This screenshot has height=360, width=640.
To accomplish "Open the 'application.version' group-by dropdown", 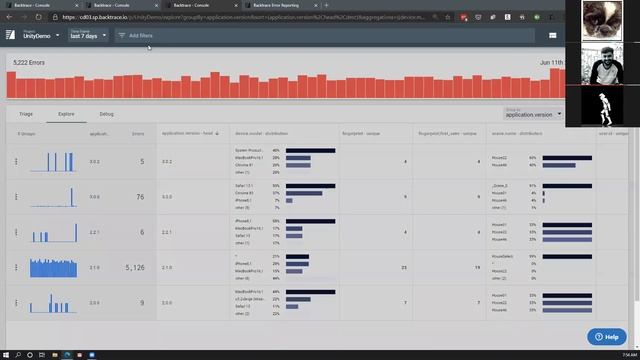I will pos(533,113).
